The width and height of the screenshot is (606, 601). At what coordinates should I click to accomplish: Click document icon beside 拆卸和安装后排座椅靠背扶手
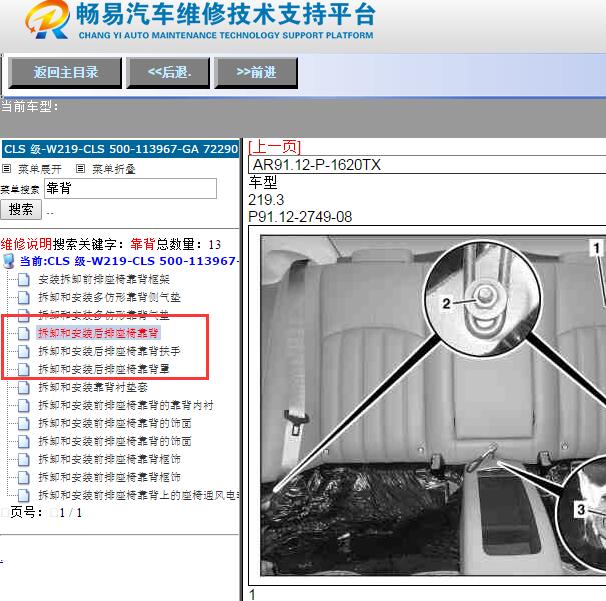point(24,351)
